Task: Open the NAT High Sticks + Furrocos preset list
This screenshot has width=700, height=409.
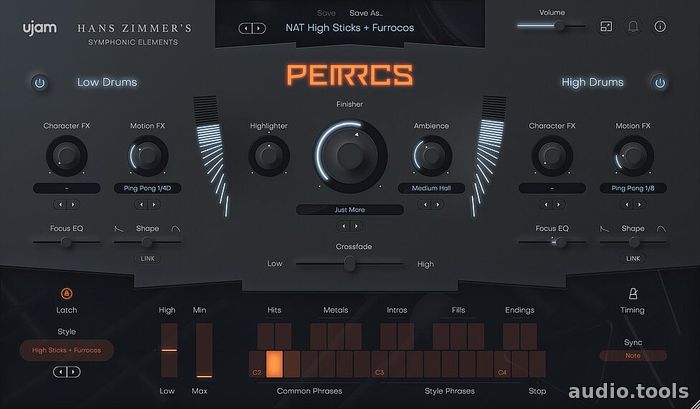Action: pos(350,28)
